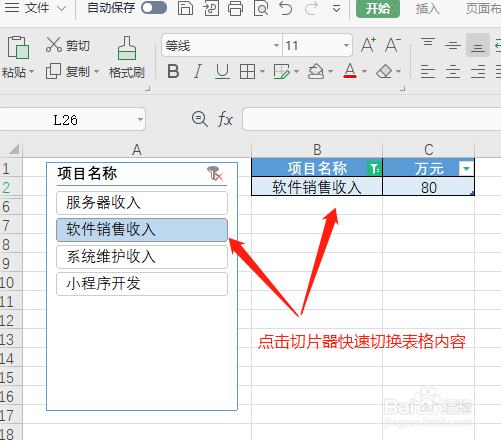The height and width of the screenshot is (440, 501).
Task: Expand the 粘贴 dropdown arrow
Action: [32, 71]
